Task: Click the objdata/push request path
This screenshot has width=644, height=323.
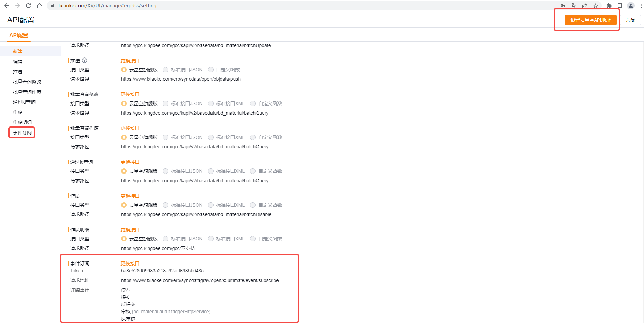Action: point(181,79)
